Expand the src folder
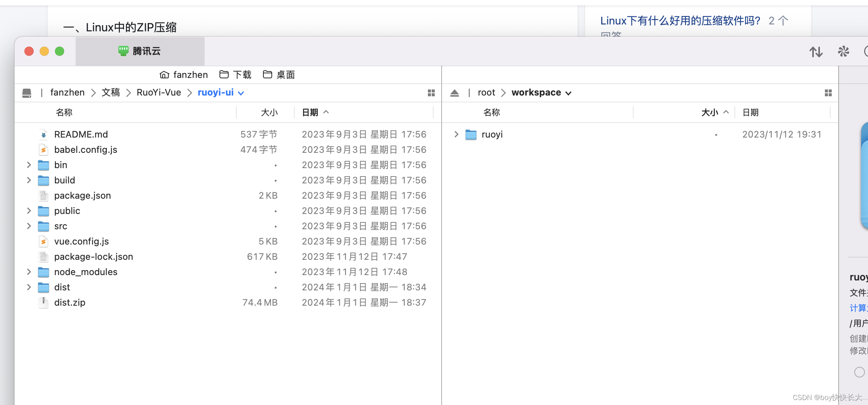The image size is (868, 405). point(29,226)
